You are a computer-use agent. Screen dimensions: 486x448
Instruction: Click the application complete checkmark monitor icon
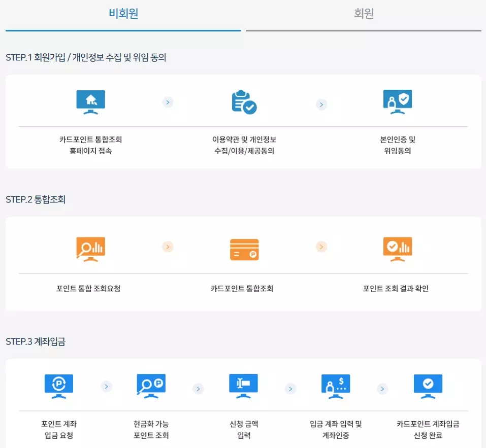pos(428,387)
